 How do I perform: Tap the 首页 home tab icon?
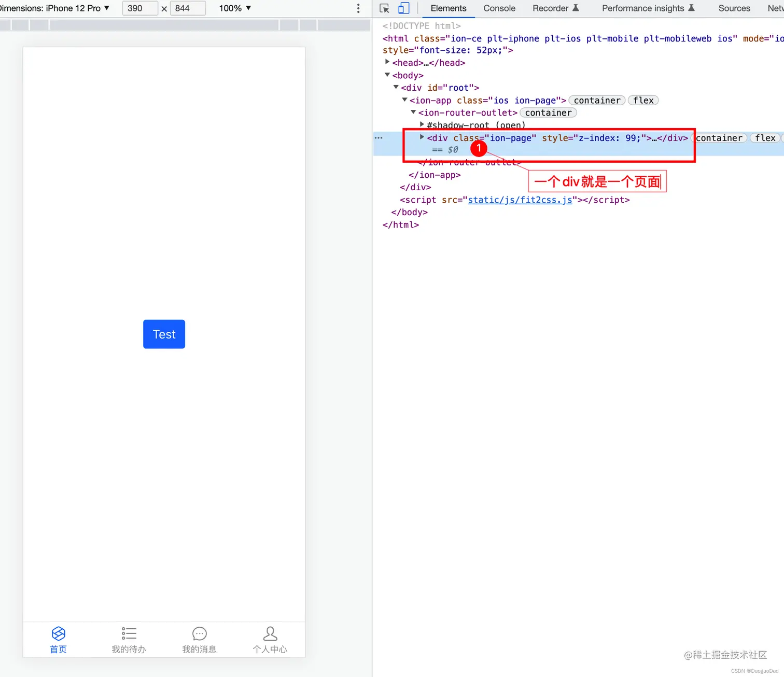59,633
